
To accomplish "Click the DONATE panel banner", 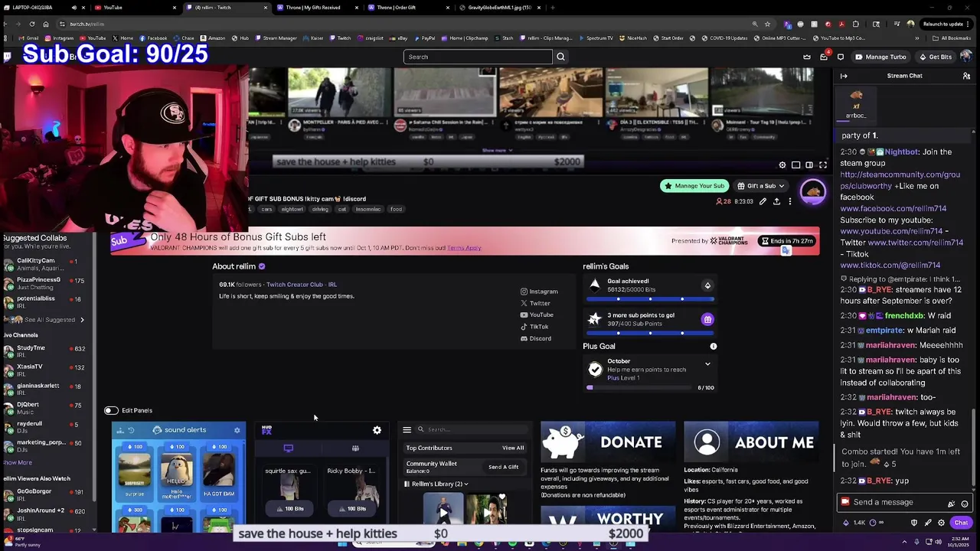I will [607, 442].
